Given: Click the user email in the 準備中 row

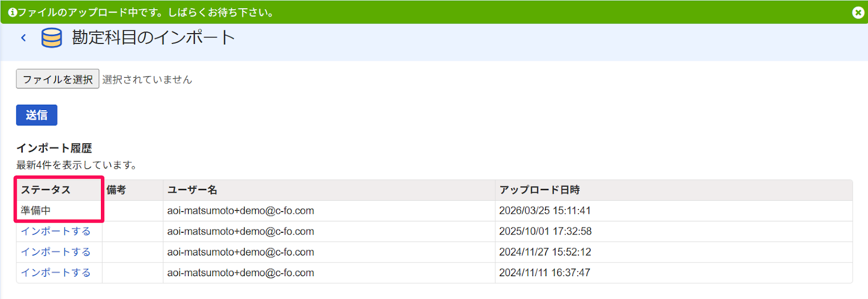Looking at the screenshot, I should click(240, 211).
